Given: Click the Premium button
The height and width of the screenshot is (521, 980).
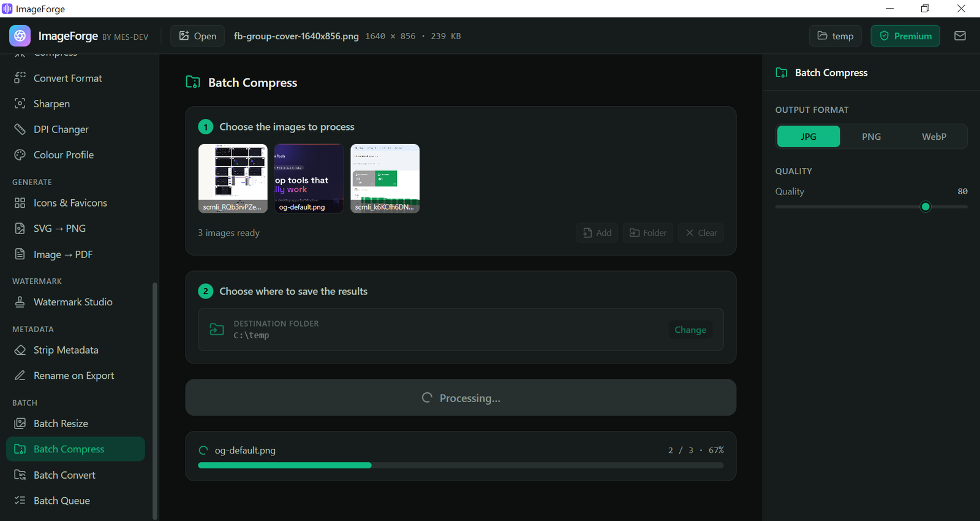Looking at the screenshot, I should (x=905, y=36).
